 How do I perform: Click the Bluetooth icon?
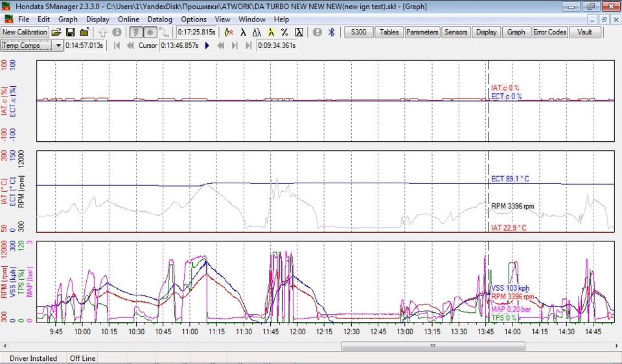pyautogui.click(x=332, y=32)
